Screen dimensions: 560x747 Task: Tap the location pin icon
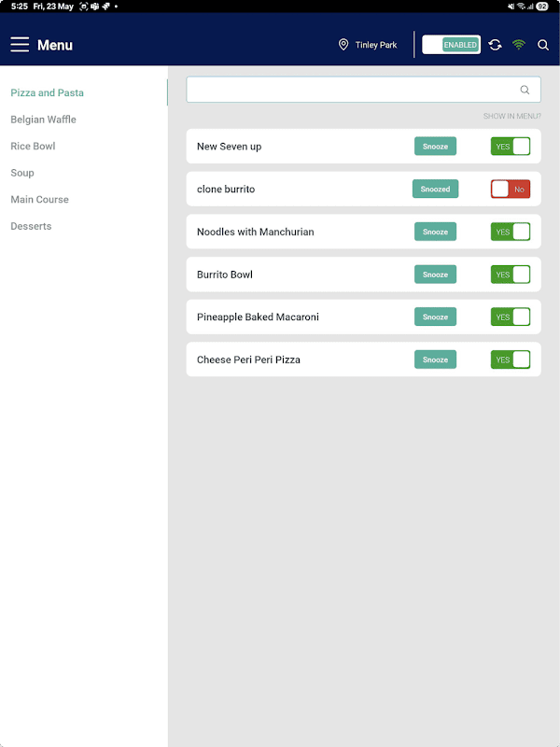coord(343,45)
